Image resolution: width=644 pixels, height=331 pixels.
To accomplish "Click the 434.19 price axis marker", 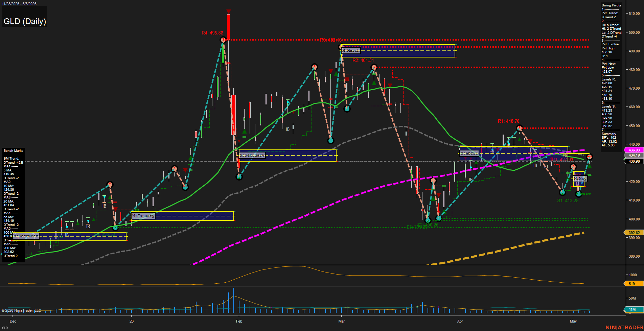I will [634, 155].
